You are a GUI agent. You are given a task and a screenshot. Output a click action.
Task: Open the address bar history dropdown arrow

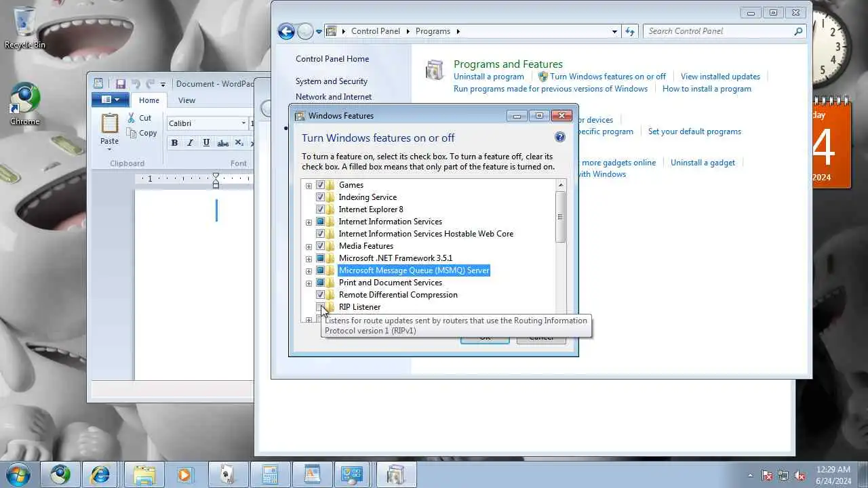point(614,31)
